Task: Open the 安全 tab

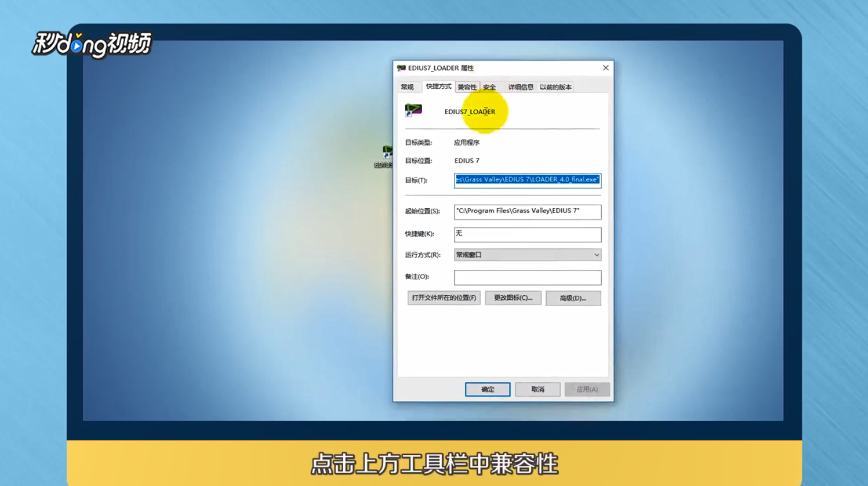Action: coord(489,87)
